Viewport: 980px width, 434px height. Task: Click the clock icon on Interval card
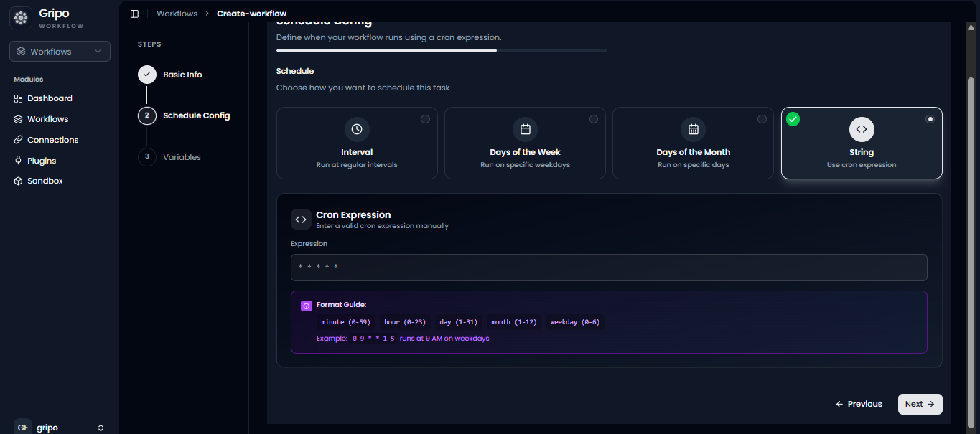pos(357,129)
